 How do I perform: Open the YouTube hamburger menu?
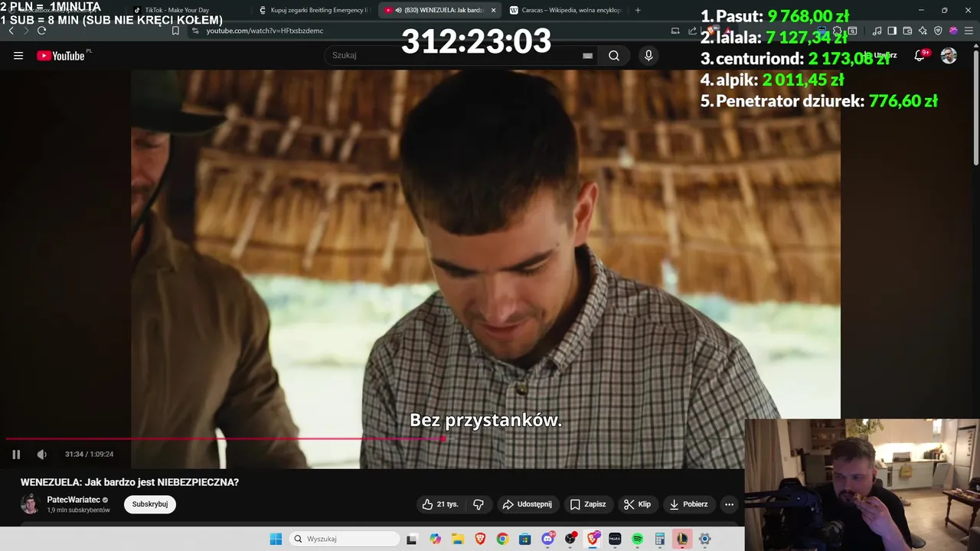tap(18, 56)
